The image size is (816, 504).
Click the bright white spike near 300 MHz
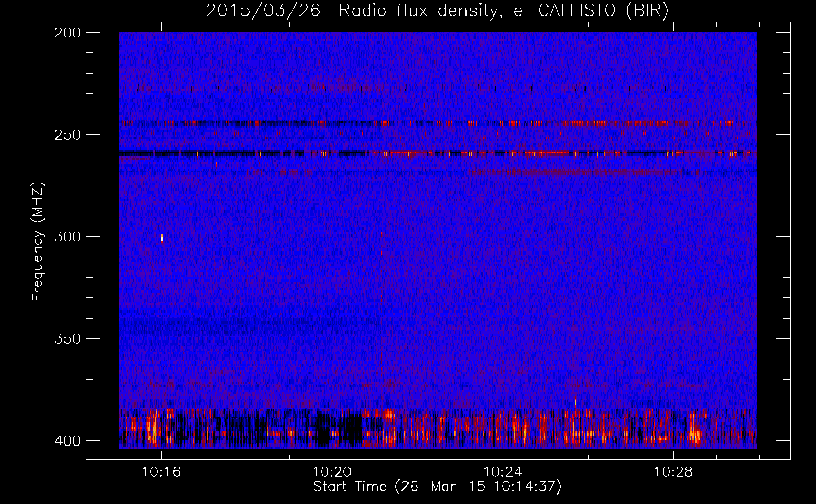click(x=162, y=238)
